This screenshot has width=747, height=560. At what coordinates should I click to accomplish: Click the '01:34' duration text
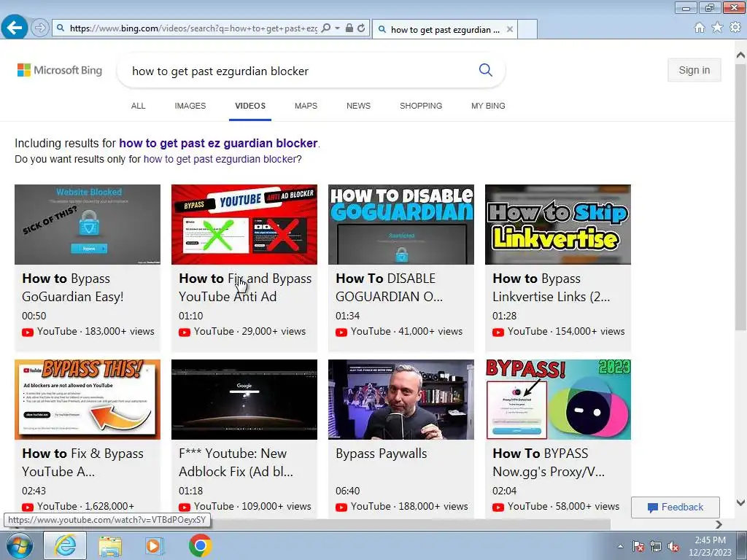click(348, 316)
